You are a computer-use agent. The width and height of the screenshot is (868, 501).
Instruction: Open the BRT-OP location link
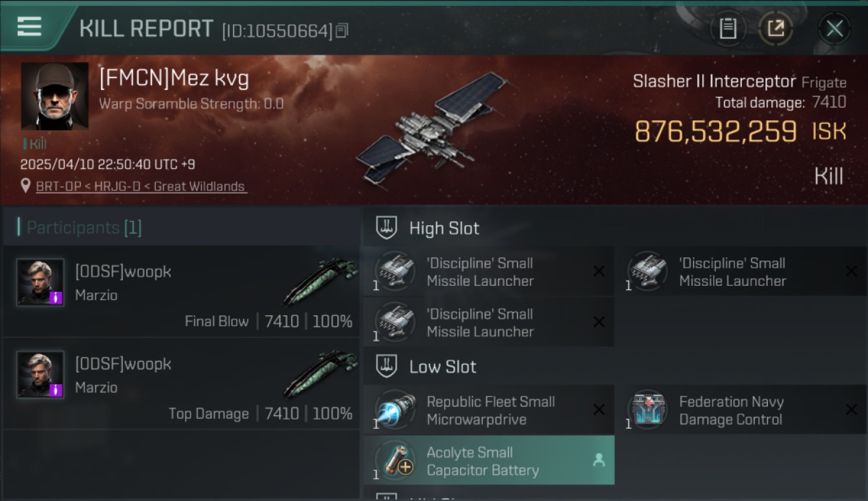[141, 186]
